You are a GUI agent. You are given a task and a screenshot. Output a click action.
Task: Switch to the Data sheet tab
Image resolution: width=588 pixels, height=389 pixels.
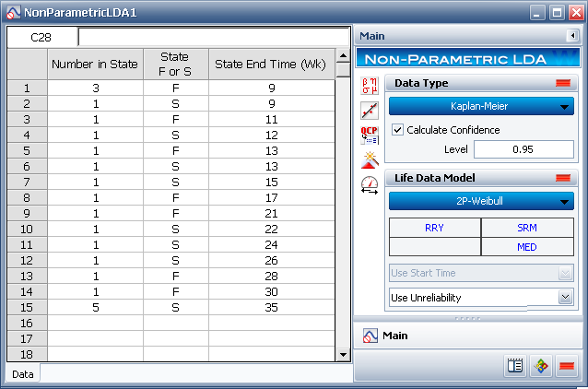pos(22,374)
